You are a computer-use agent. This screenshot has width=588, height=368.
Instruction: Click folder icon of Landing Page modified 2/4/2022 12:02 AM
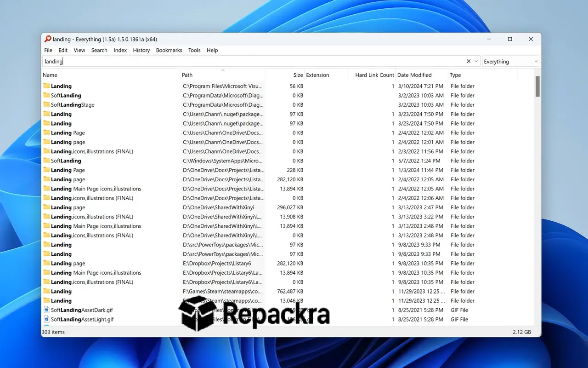pos(46,132)
